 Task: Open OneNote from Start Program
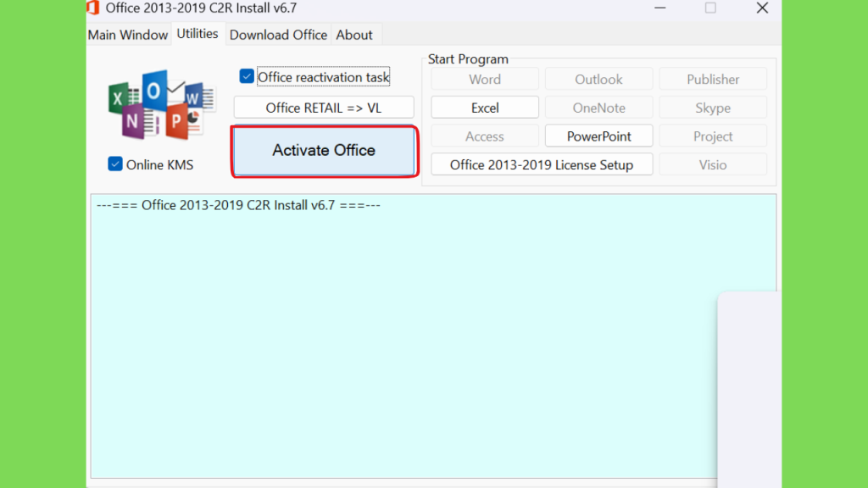(599, 108)
